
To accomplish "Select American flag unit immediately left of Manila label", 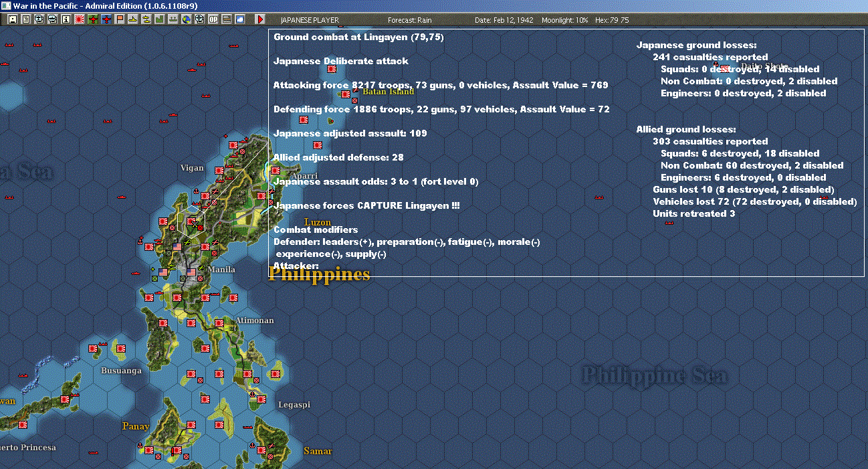I will pyautogui.click(x=191, y=272).
